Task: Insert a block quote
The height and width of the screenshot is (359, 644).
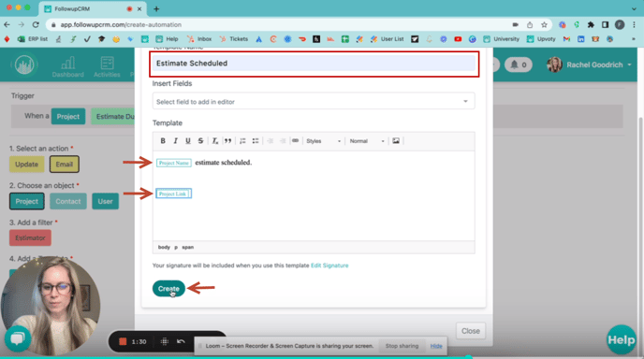Action: [x=227, y=141]
